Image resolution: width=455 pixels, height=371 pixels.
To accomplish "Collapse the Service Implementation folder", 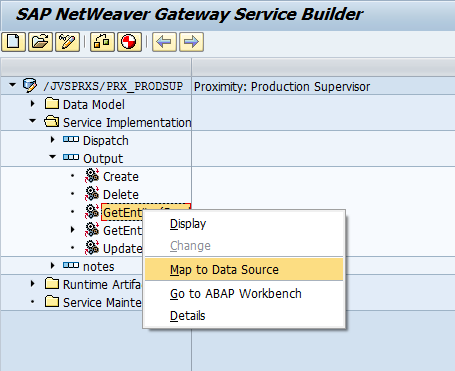I will (33, 121).
